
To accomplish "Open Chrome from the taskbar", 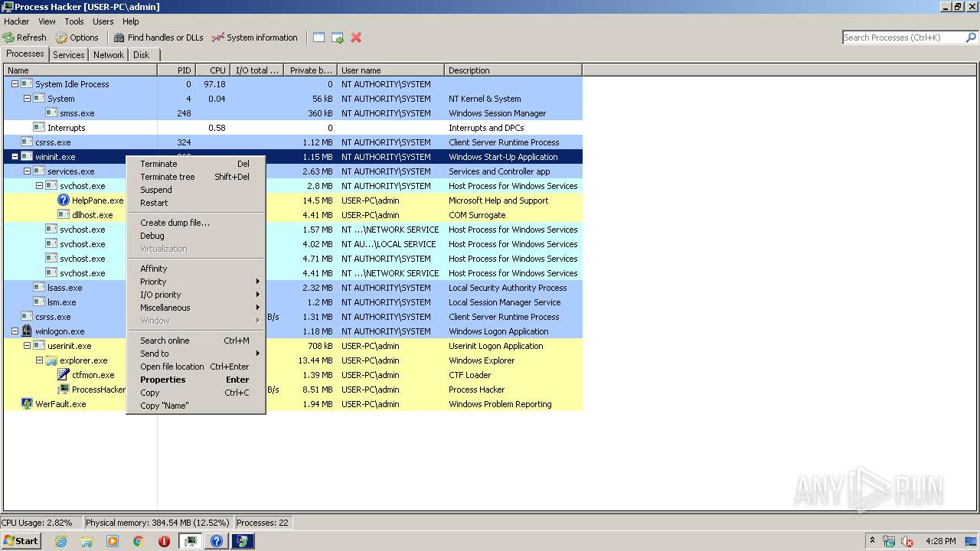I will click(x=139, y=541).
